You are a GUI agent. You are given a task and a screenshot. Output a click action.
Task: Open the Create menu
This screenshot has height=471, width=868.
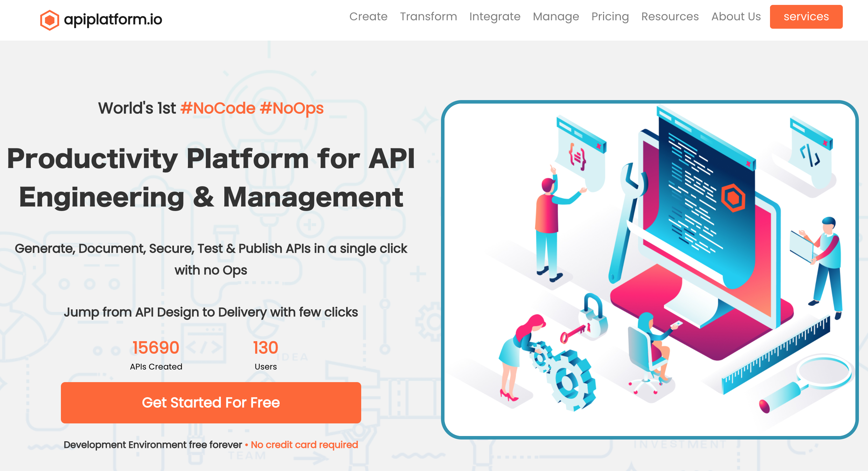tap(368, 16)
